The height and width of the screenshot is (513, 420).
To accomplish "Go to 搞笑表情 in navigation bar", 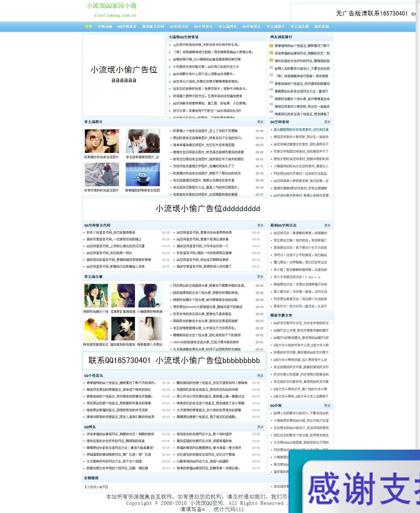I will [x=321, y=26].
